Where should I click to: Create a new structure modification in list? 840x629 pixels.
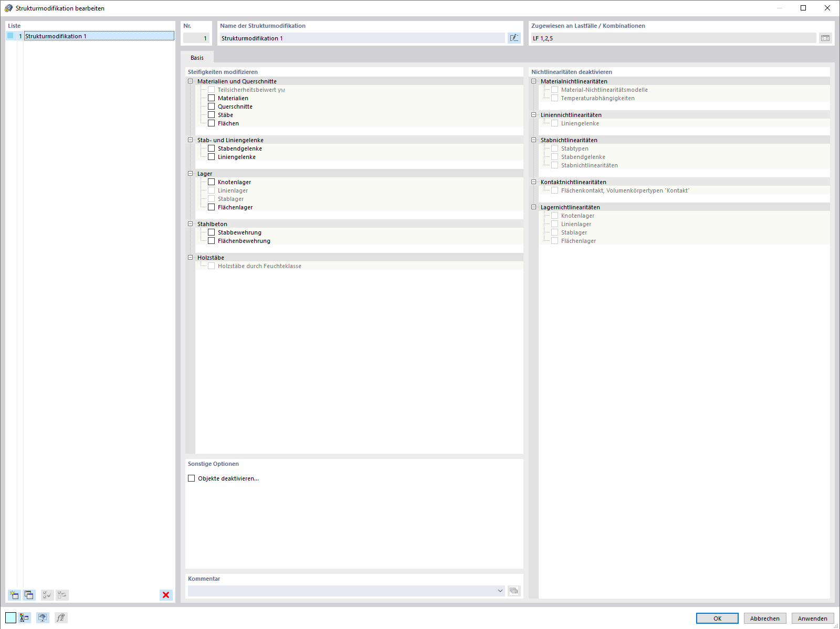point(14,595)
